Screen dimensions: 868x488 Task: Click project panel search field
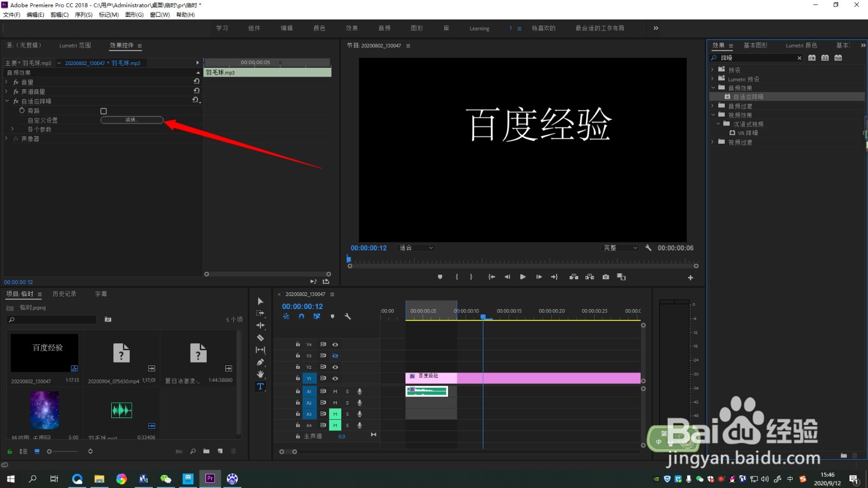click(x=52, y=320)
